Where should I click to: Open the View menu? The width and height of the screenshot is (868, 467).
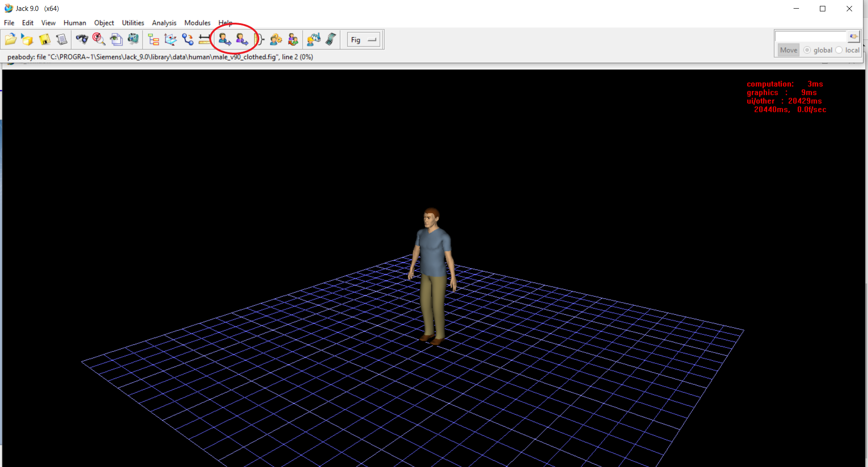point(48,23)
